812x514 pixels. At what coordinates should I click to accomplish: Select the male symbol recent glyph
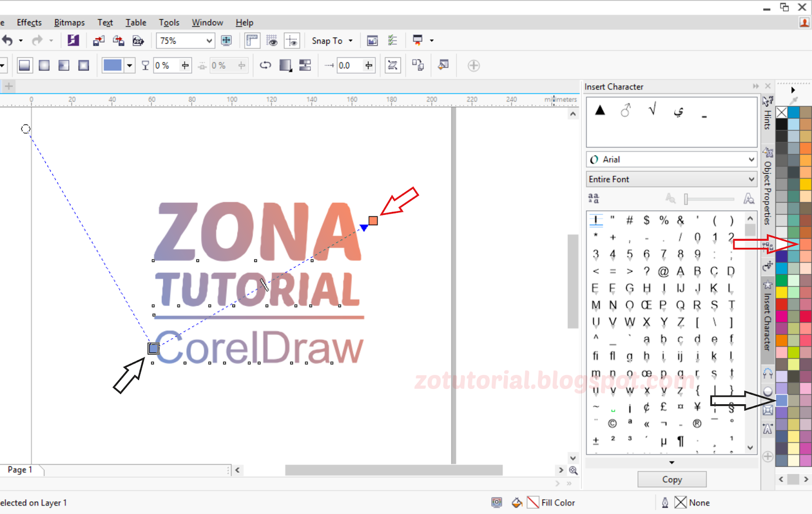click(626, 110)
